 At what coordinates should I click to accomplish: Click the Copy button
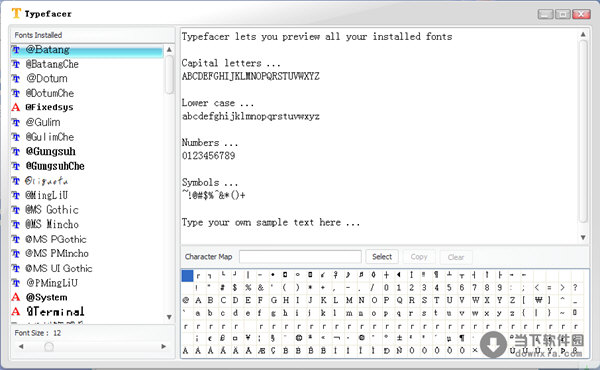419,257
